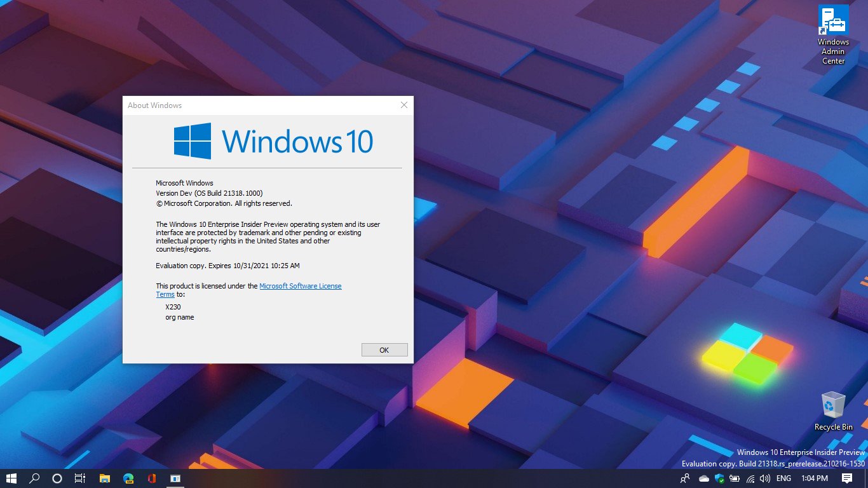Open OneDrive cloud icon in tray

(x=704, y=478)
